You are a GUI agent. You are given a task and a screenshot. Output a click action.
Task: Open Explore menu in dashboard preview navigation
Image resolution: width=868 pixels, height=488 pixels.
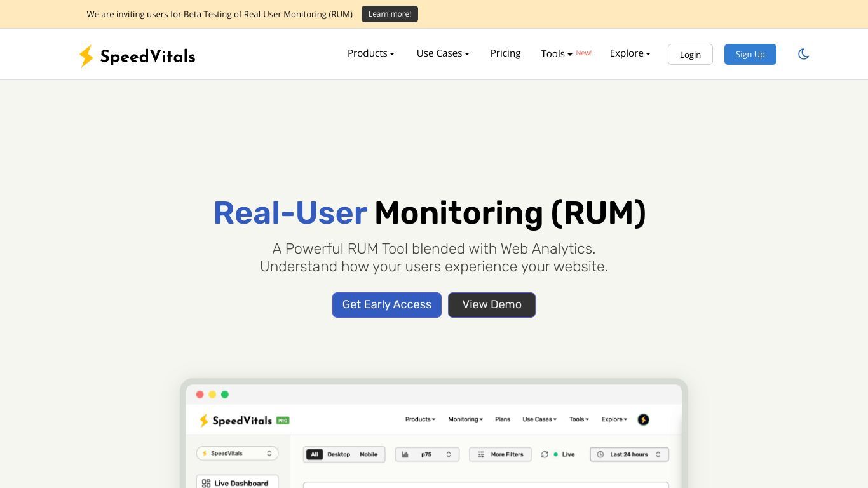pos(614,419)
